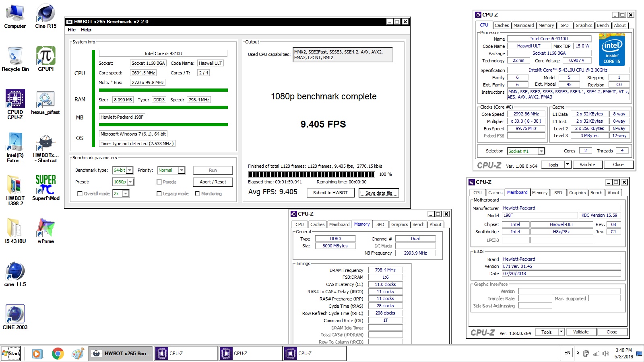Open the Socket #1 selection dropdown
Image resolution: width=644 pixels, height=362 pixels.
point(541,151)
